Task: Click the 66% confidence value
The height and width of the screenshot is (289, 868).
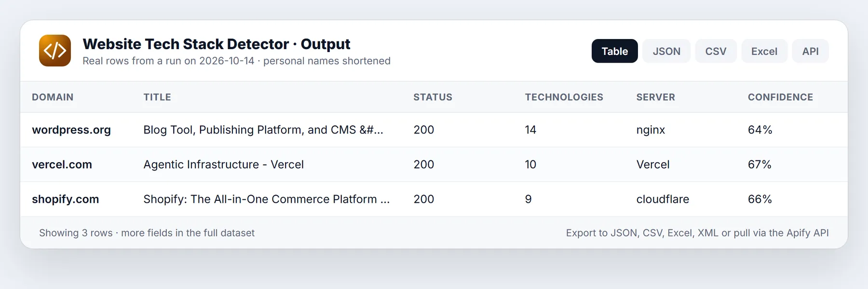Action: click(x=760, y=199)
